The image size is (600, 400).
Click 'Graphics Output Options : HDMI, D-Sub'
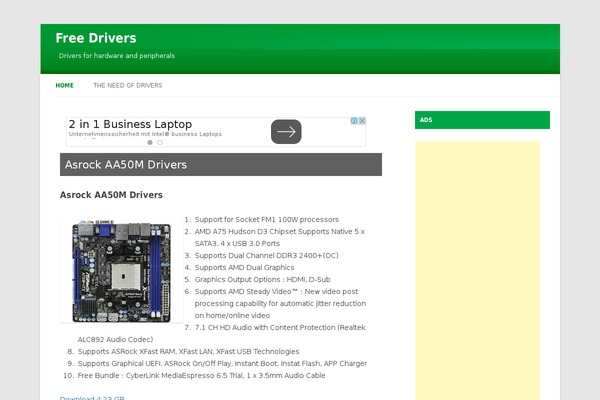(262, 279)
